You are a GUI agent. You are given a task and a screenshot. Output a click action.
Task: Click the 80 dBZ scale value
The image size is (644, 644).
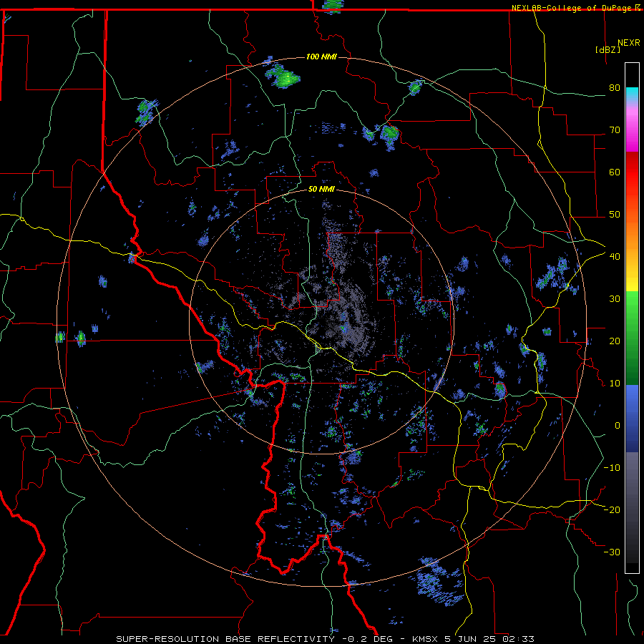tap(615, 88)
